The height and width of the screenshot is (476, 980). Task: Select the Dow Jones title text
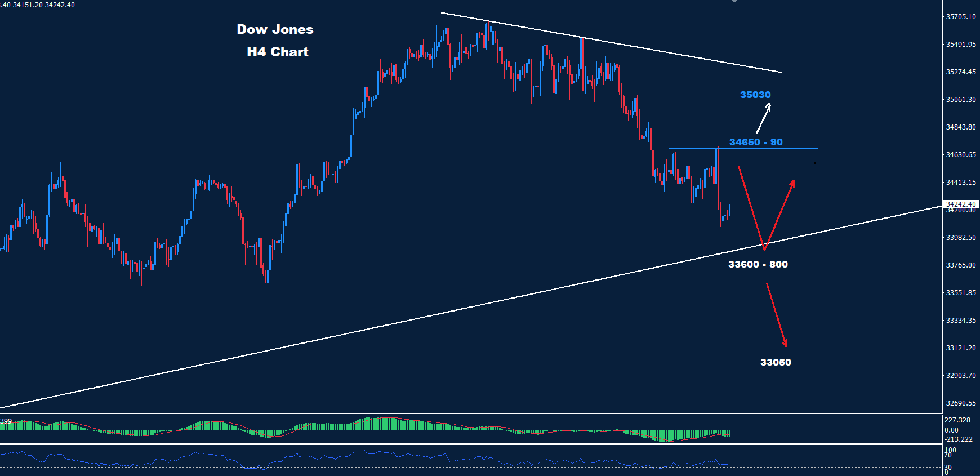(x=275, y=29)
